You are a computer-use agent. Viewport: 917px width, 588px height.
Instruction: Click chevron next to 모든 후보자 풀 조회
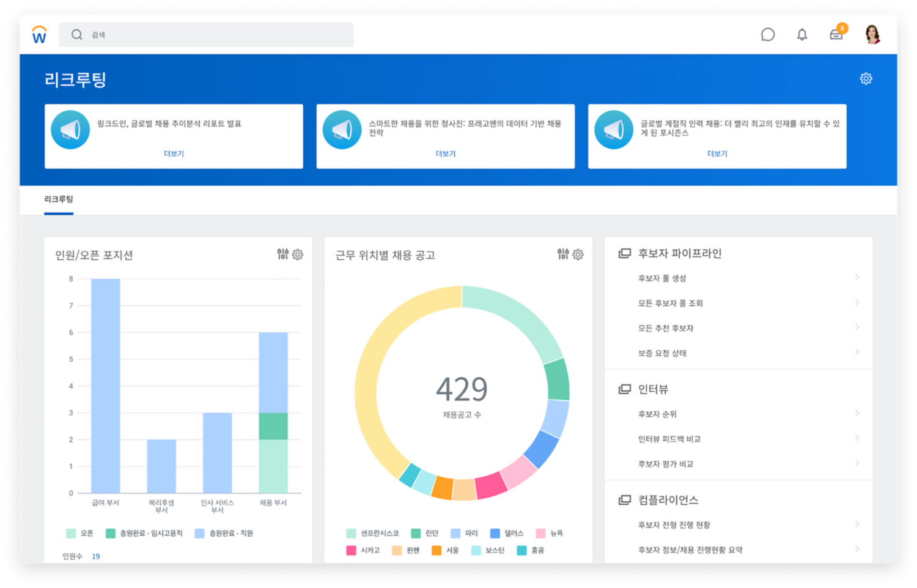(x=857, y=303)
